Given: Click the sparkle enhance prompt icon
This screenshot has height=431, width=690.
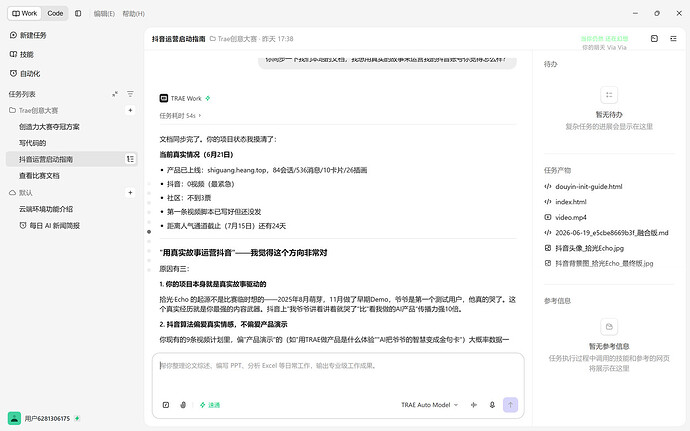Looking at the screenshot, I should [x=473, y=405].
